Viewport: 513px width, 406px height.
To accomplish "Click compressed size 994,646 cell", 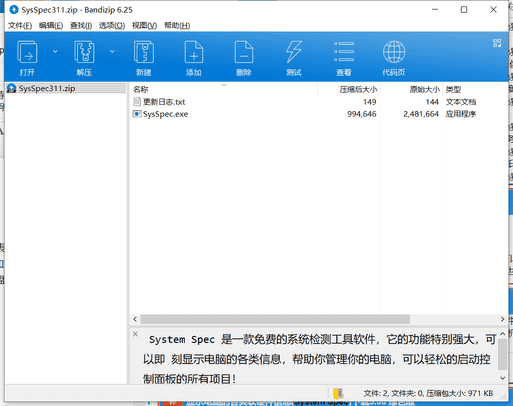I will point(362,114).
